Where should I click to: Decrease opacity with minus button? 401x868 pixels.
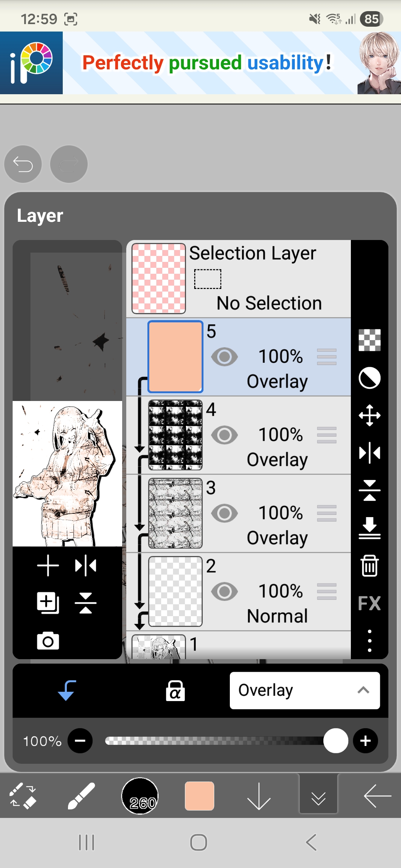pos(80,741)
